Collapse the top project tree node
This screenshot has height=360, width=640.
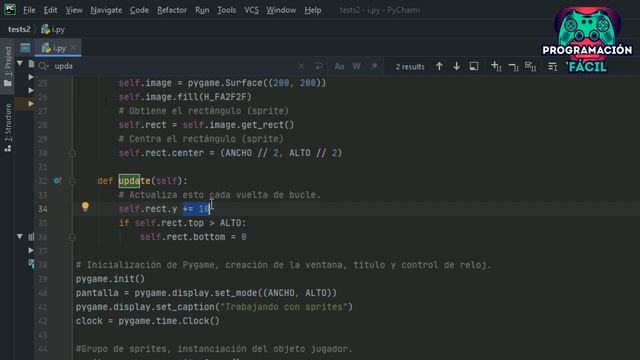click(20, 64)
